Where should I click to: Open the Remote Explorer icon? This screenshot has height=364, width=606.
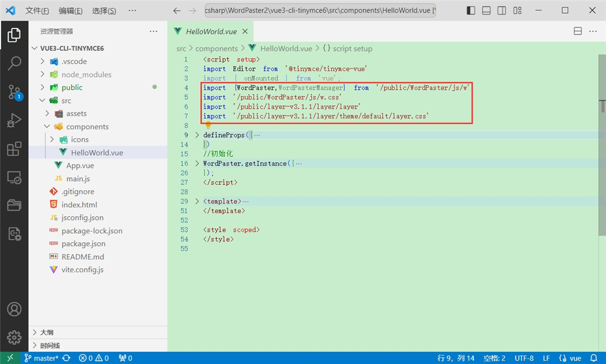[14, 176]
